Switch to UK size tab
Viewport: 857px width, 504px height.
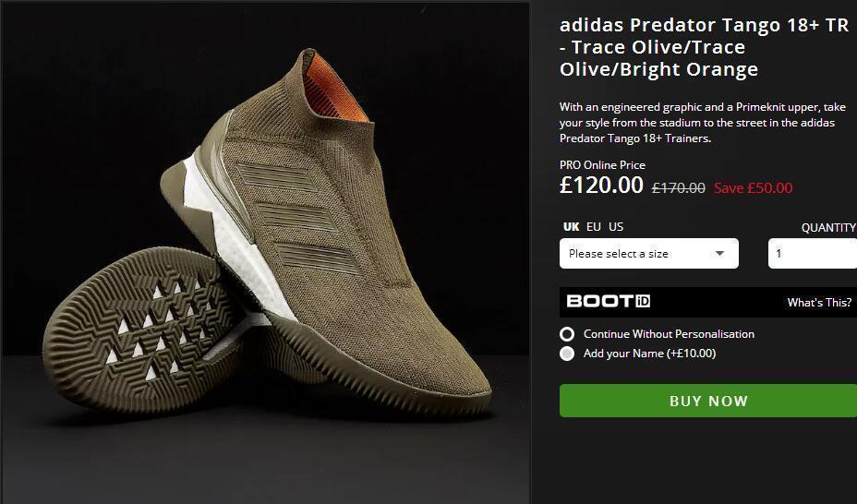click(x=572, y=227)
